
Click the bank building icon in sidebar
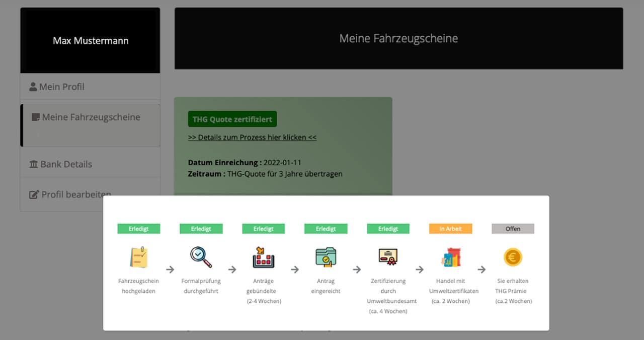click(34, 164)
